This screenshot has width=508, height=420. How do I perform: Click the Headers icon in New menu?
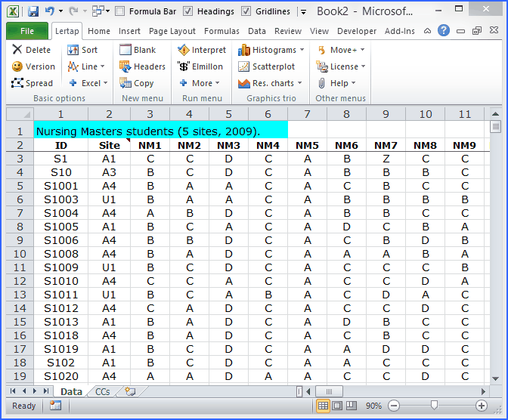(x=125, y=66)
